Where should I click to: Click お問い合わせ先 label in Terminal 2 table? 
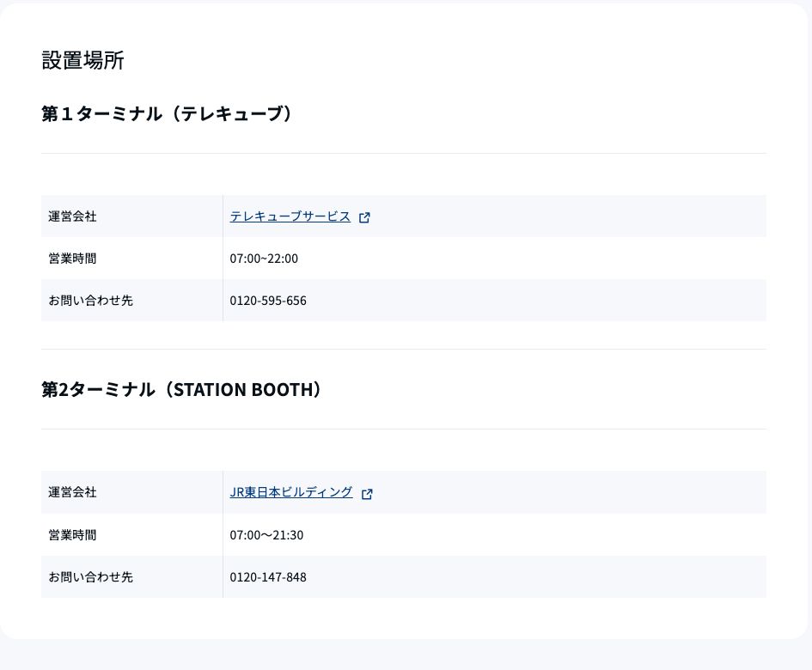click(90, 576)
